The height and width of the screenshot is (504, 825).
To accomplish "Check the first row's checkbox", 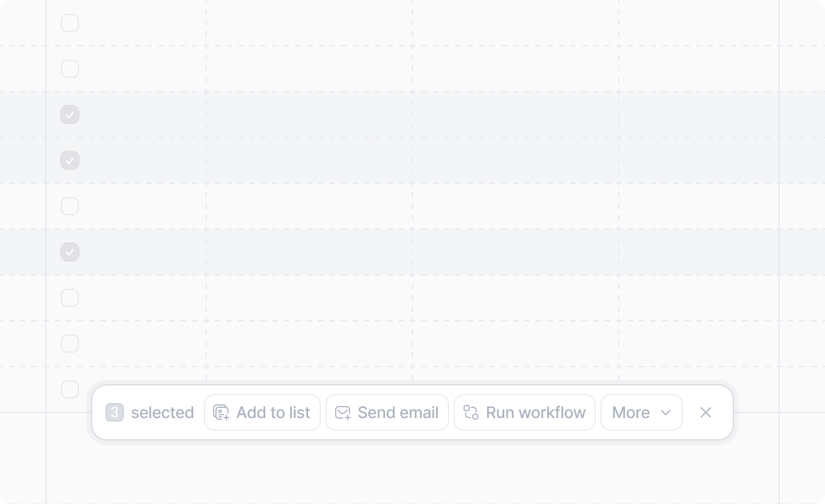I will pos(70,23).
